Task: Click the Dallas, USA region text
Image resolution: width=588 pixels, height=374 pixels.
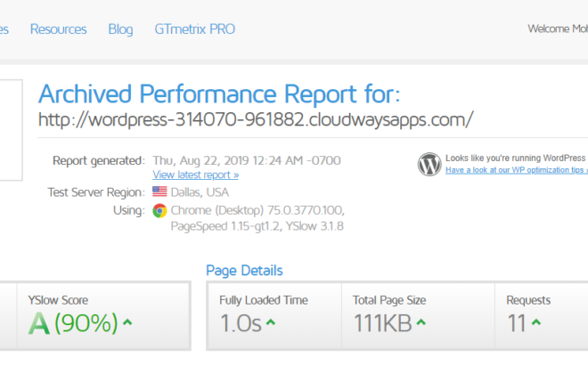Action: tap(200, 192)
